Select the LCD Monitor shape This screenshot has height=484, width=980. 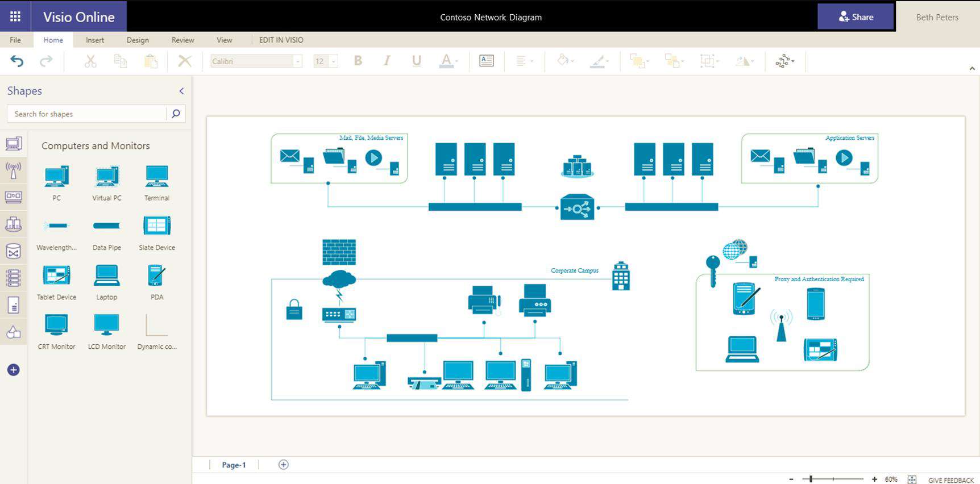[107, 331]
